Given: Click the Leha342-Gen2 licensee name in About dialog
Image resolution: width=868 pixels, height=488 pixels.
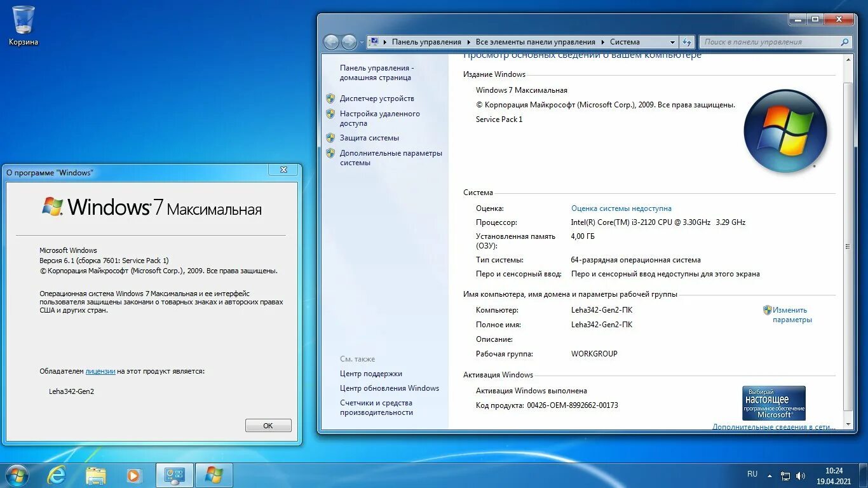Looking at the screenshot, I should click(x=71, y=391).
